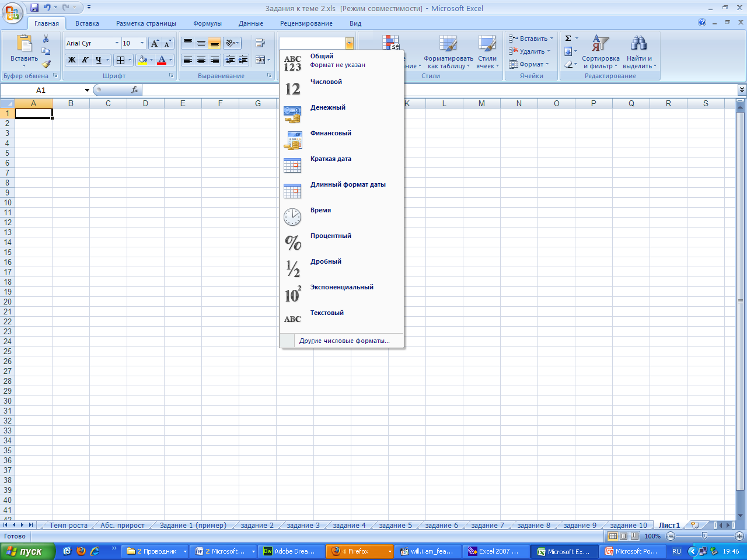Increase indent in alignment group
The image size is (747, 560).
tap(243, 60)
